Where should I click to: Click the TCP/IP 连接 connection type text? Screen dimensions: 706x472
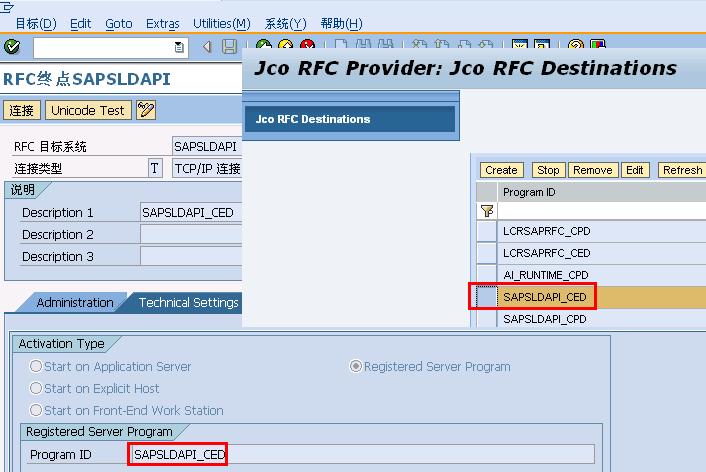click(x=207, y=168)
